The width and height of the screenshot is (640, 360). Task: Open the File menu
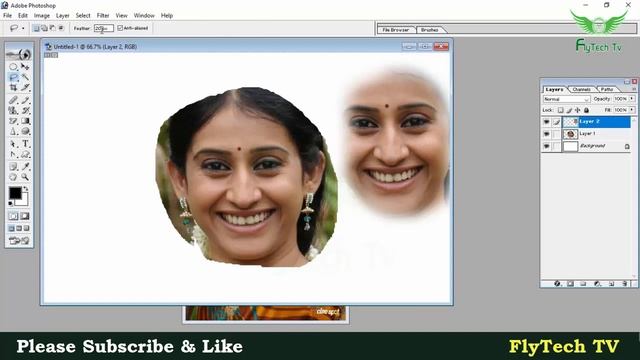click(7, 16)
